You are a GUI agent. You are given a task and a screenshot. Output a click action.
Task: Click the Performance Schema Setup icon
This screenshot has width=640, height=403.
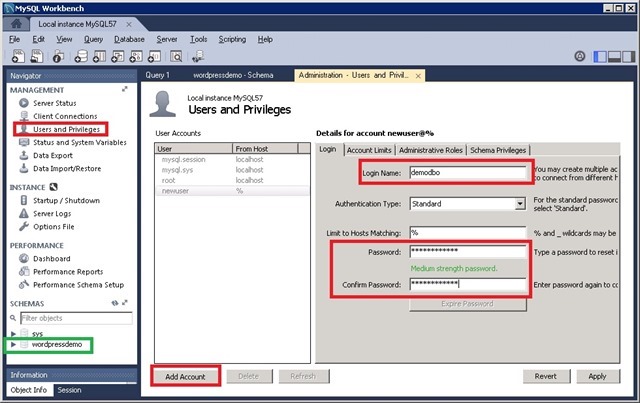tap(24, 285)
